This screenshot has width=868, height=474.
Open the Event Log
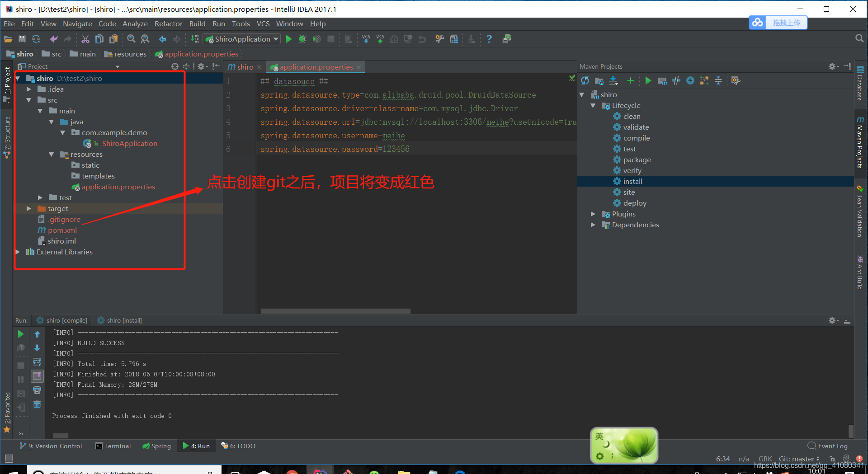click(828, 446)
